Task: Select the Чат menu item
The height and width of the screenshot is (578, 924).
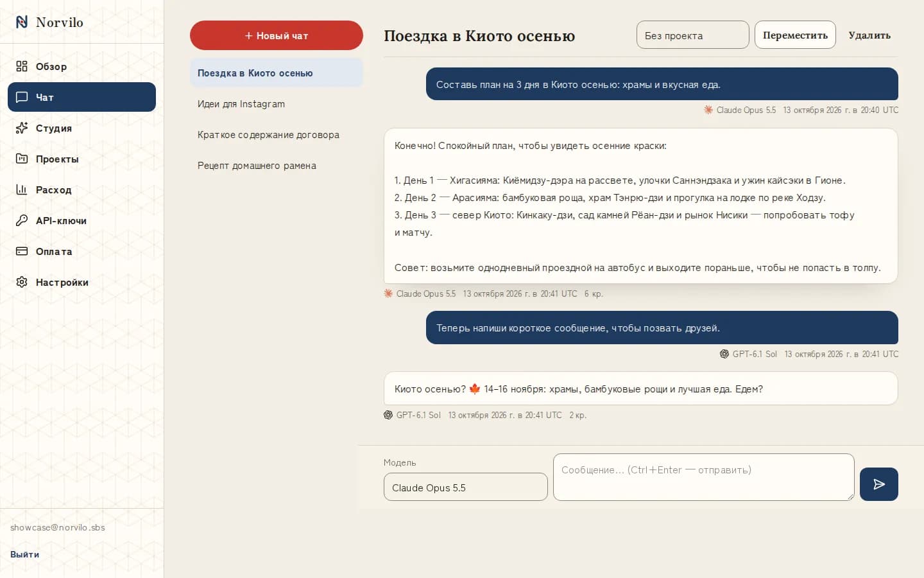Action: click(82, 97)
